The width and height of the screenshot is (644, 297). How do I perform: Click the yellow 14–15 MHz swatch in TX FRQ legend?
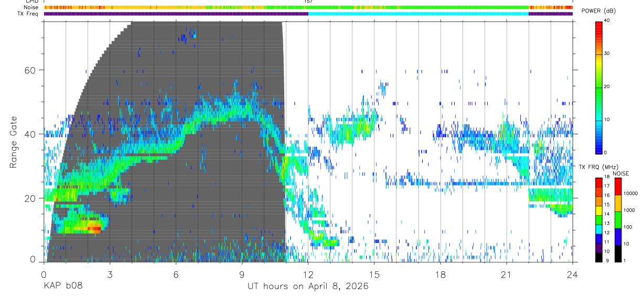click(x=599, y=210)
